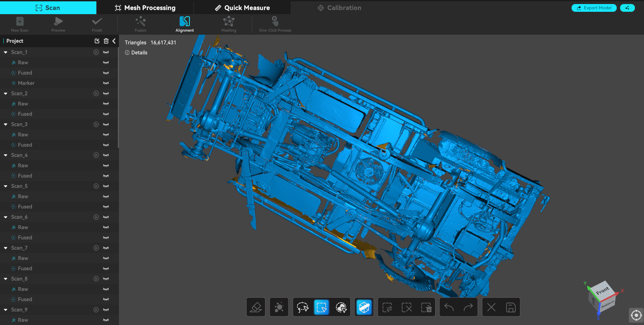
Task: Select the lasso selection tool
Action: [302, 307]
